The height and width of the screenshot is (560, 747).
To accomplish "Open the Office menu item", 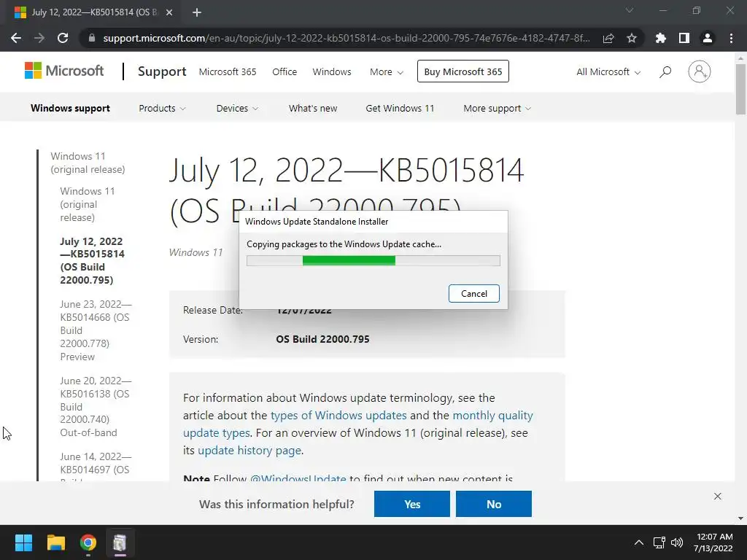I will [285, 72].
